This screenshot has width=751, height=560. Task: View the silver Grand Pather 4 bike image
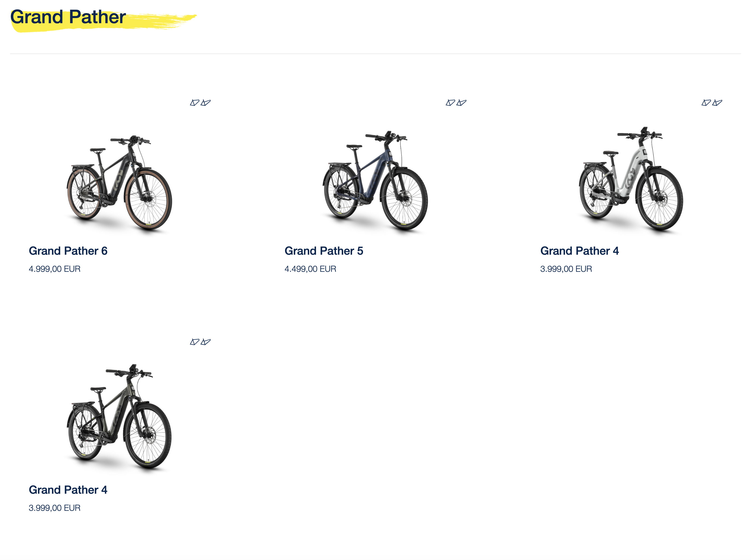point(631,180)
